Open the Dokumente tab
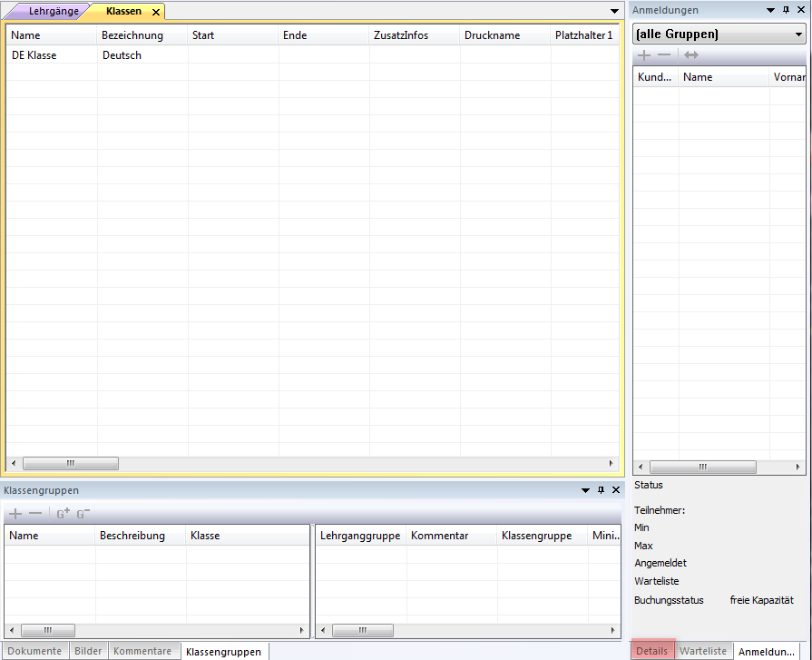812x660 pixels. click(34, 651)
